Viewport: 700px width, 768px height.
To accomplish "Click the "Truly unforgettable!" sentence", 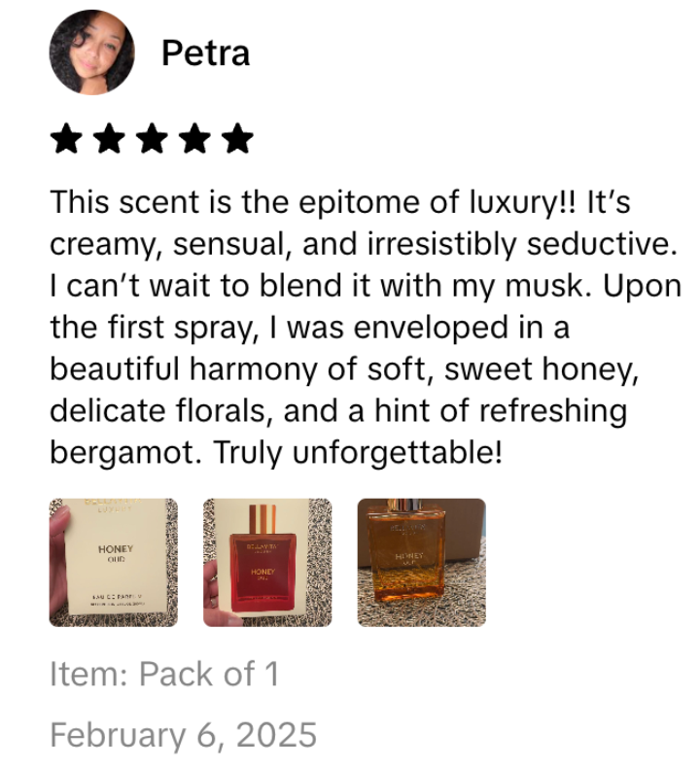I will (358, 452).
